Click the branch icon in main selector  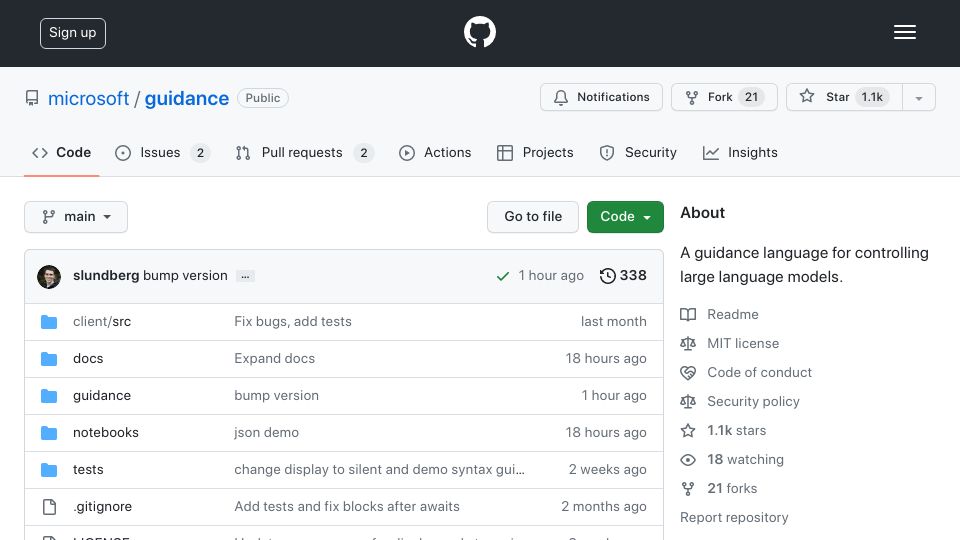click(x=48, y=217)
